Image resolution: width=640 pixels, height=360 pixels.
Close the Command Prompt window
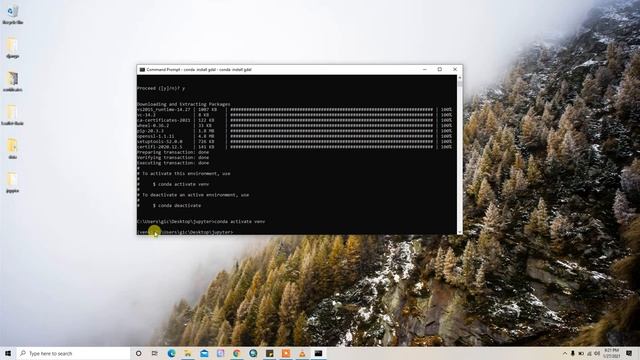[455, 70]
